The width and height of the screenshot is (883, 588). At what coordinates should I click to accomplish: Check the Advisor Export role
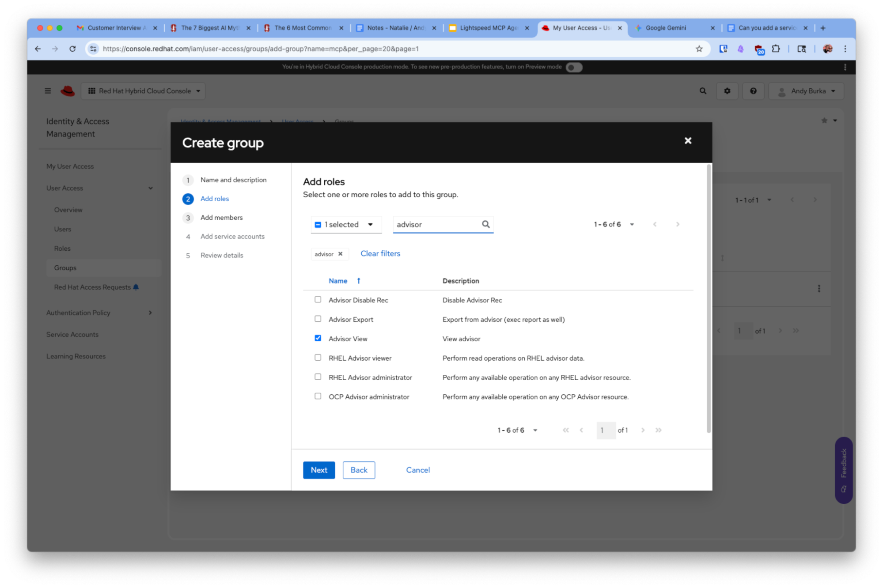(x=318, y=319)
